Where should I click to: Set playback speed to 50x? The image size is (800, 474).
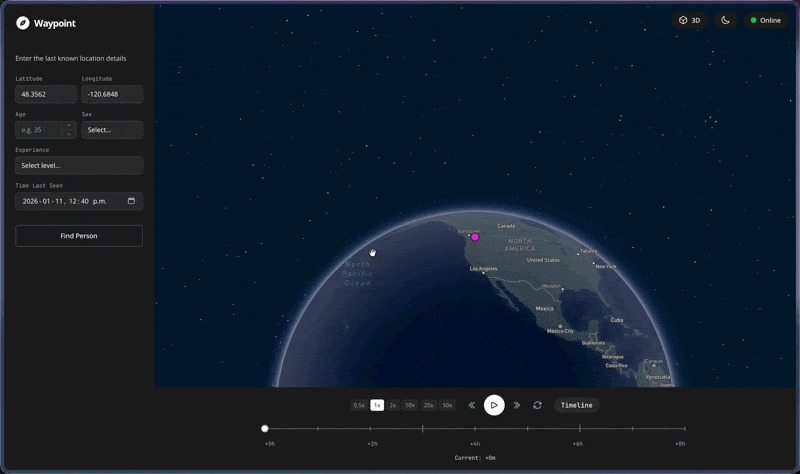[447, 405]
